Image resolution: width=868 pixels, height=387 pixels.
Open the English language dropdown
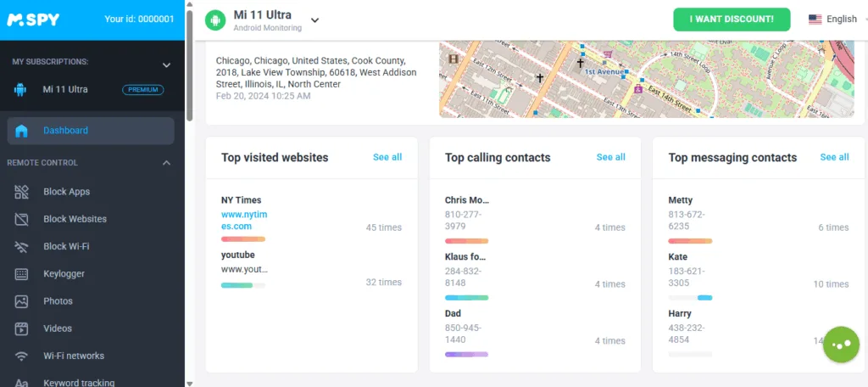click(837, 20)
